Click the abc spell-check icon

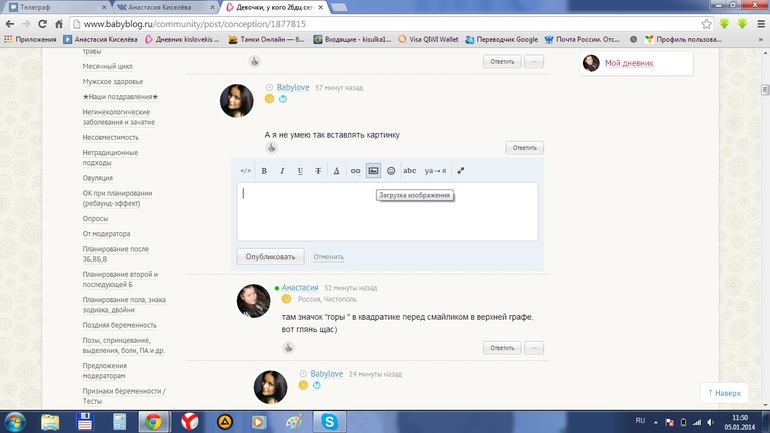click(410, 171)
